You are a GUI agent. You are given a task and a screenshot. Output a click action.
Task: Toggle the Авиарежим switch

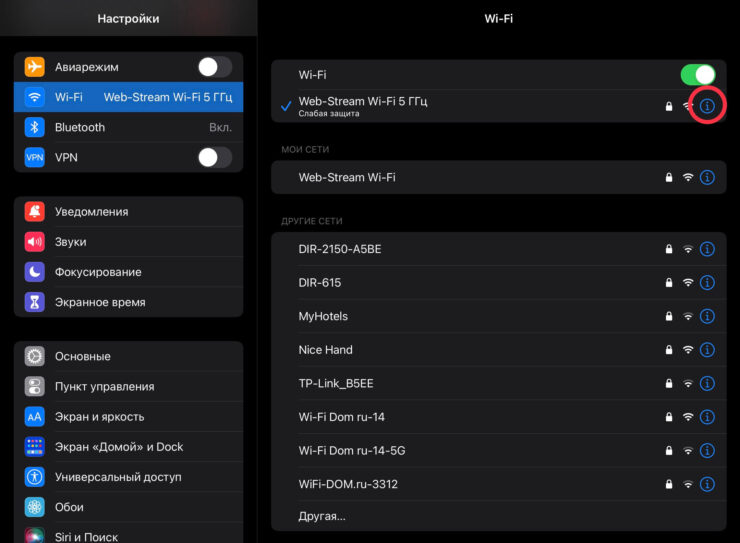pyautogui.click(x=215, y=67)
